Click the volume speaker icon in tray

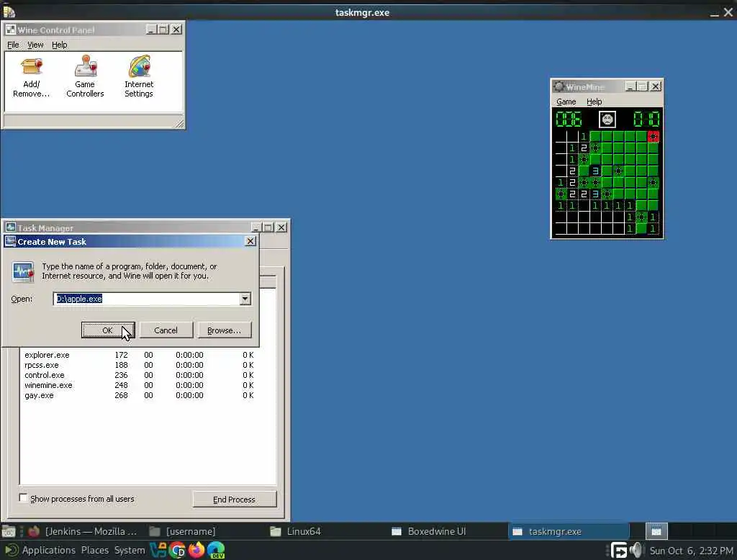pyautogui.click(x=636, y=550)
